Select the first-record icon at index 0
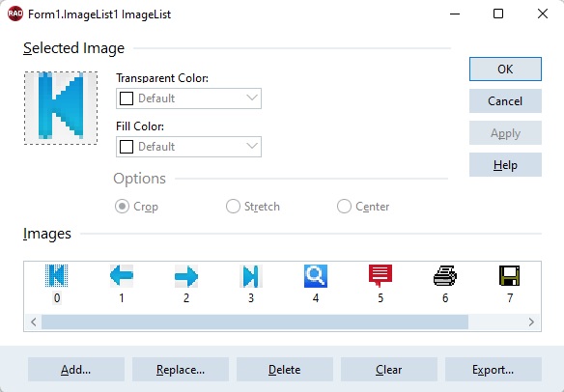The width and height of the screenshot is (564, 392). click(x=56, y=276)
